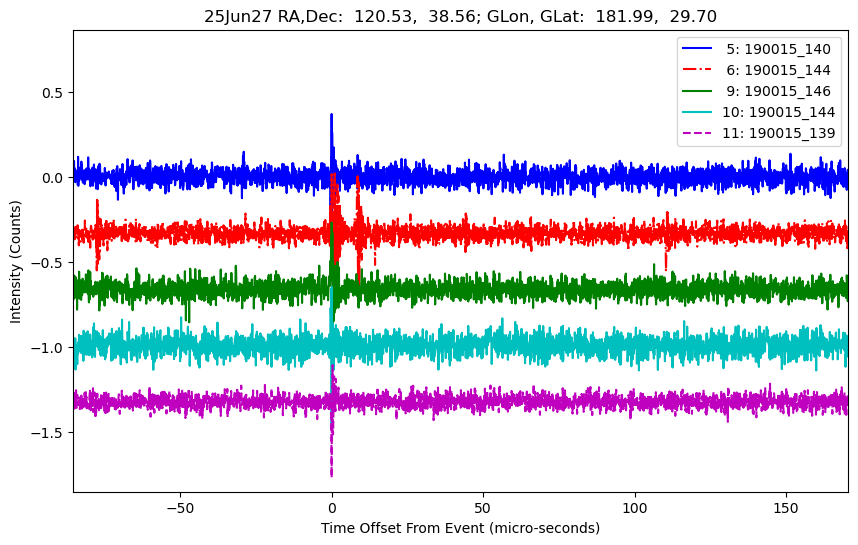Click the y-axis tick label '0.0'
The width and height of the screenshot is (858, 545).
coord(53,178)
